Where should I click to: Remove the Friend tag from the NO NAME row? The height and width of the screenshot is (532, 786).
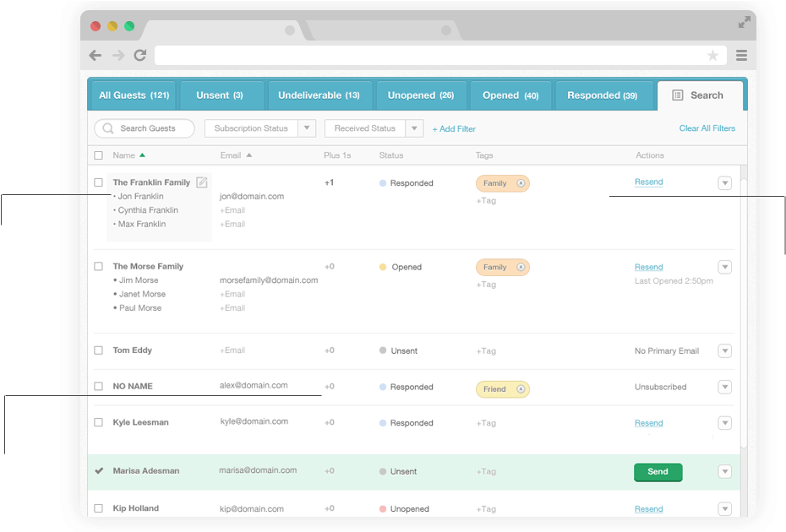[521, 389]
